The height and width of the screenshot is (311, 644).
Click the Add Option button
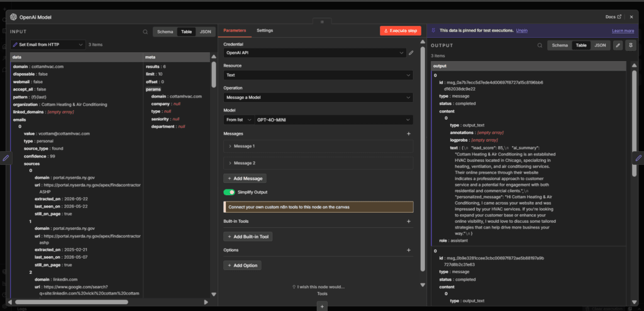point(242,265)
